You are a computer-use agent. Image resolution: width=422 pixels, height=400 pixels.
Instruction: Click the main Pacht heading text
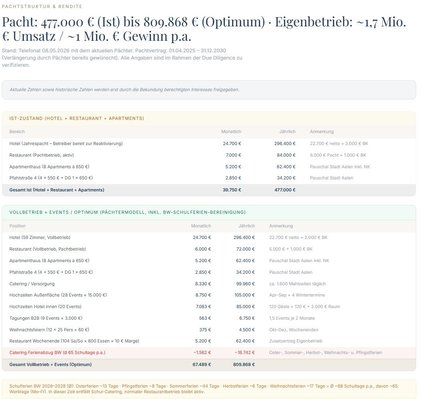coord(204,29)
